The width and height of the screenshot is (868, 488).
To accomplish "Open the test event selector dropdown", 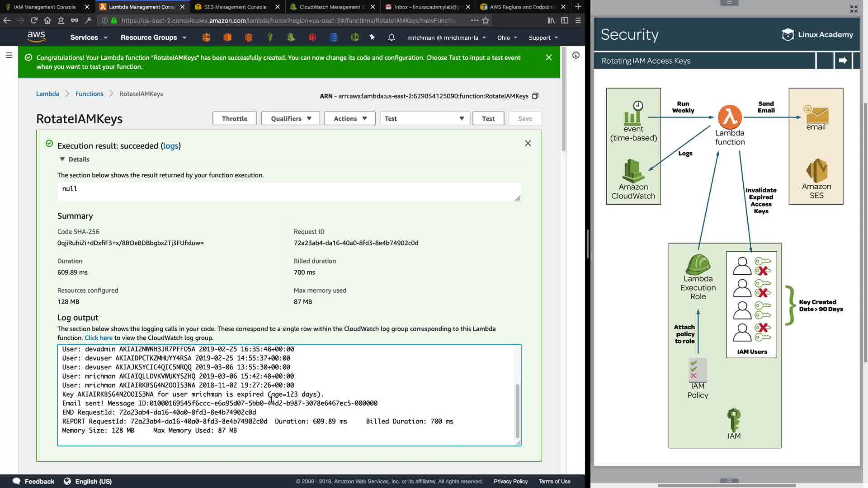I will pos(424,118).
